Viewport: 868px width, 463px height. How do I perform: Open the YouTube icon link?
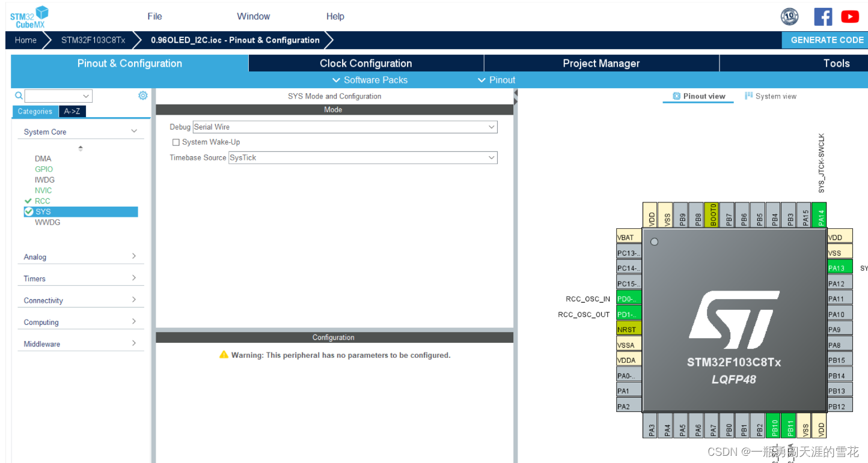tap(850, 17)
